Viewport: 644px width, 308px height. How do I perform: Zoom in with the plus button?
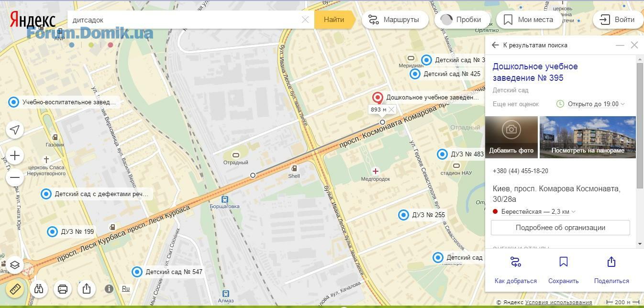pyautogui.click(x=15, y=156)
